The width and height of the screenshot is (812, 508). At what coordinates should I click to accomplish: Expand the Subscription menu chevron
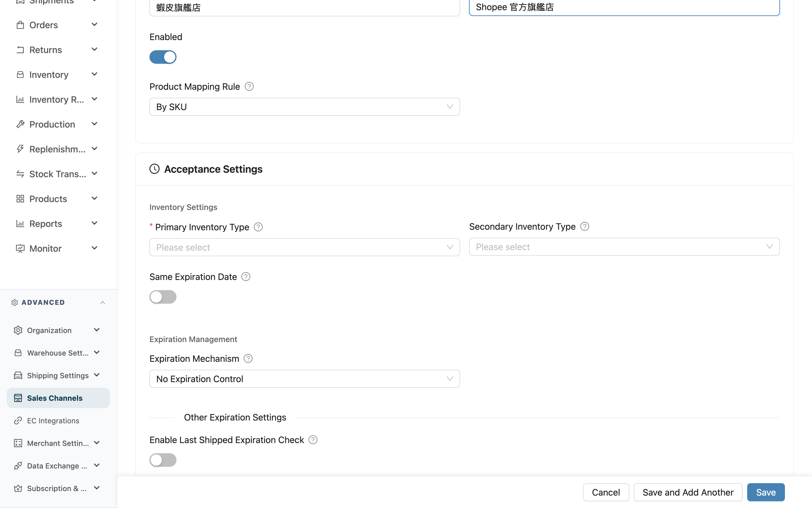point(97,488)
